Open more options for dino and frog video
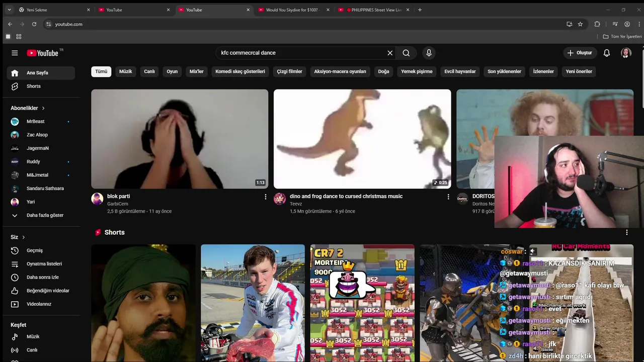Screen dimensions: 644x362 click(448, 197)
